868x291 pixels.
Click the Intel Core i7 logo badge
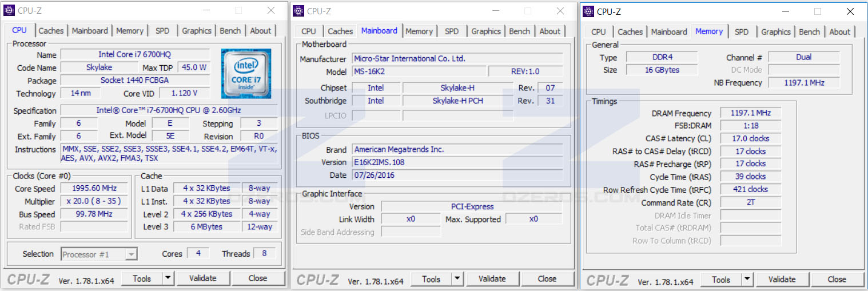tap(246, 74)
